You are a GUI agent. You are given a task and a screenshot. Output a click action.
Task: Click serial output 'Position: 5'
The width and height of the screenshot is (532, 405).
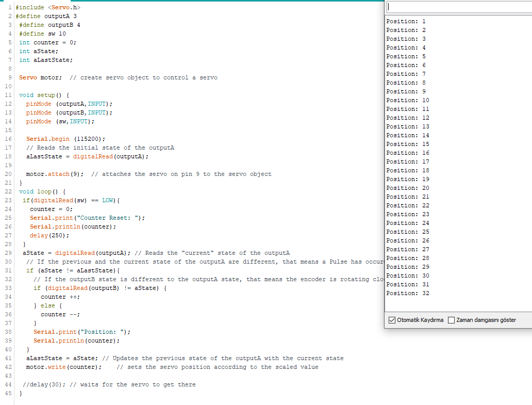pyautogui.click(x=406, y=56)
